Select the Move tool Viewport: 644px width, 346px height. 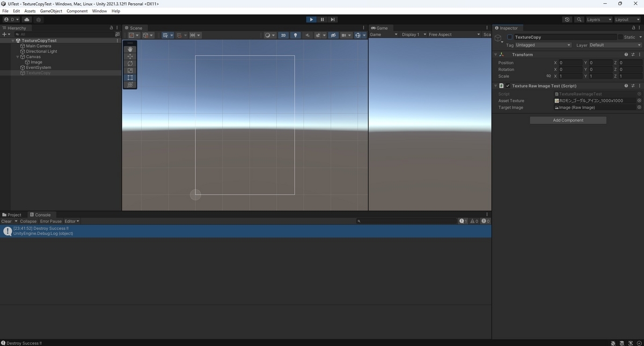pos(130,56)
